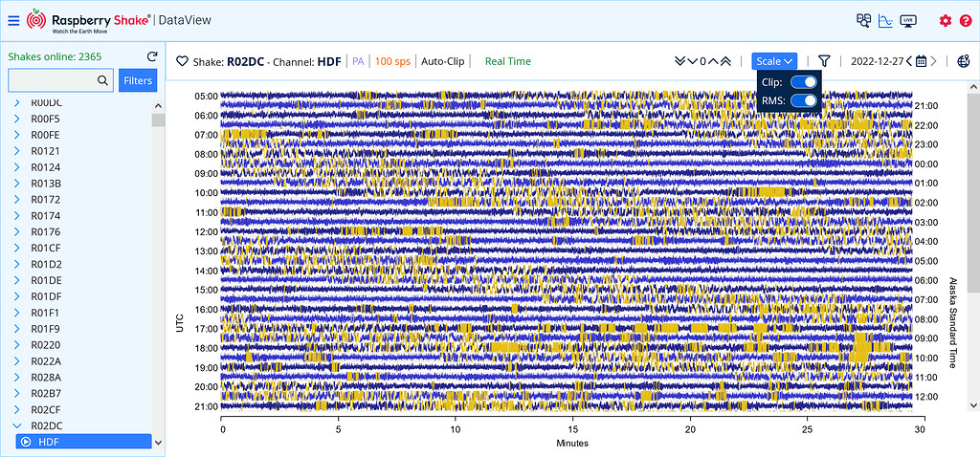980x457 pixels.
Task: Disable the RMS toggle
Action: (804, 100)
